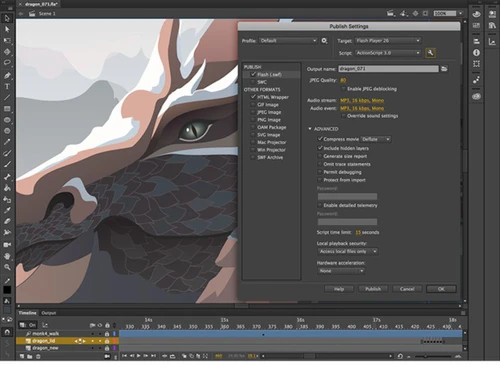Select the Camera tool in toolbox
The image size is (500, 375).
coord(7,245)
